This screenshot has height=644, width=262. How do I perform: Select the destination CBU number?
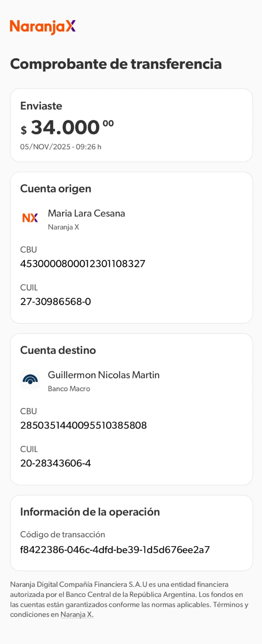[x=84, y=425]
